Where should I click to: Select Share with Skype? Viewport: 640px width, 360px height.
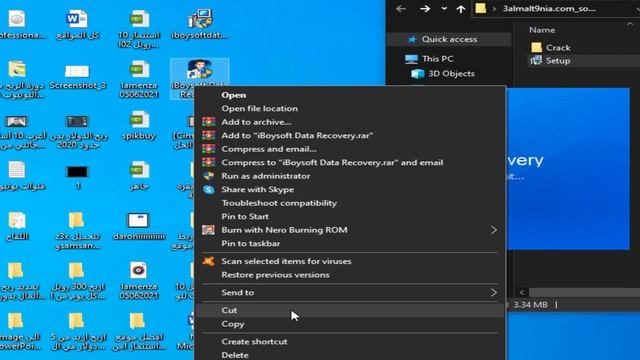pos(257,189)
